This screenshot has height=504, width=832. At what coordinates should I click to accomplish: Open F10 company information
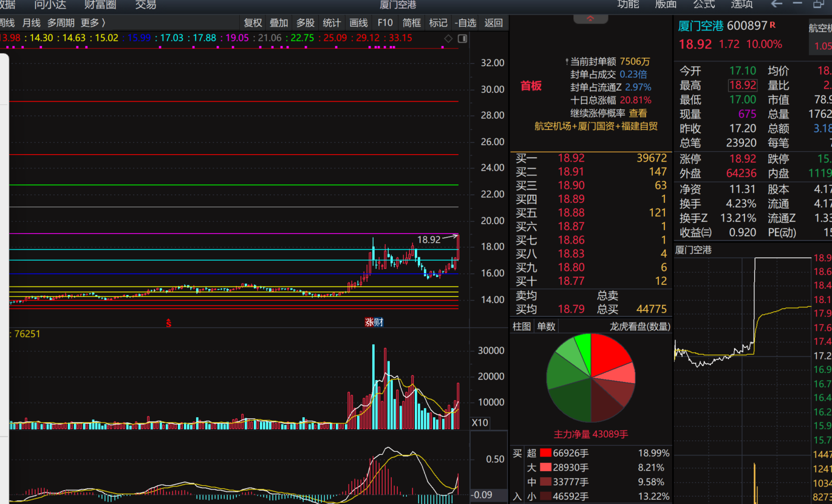[x=385, y=22]
